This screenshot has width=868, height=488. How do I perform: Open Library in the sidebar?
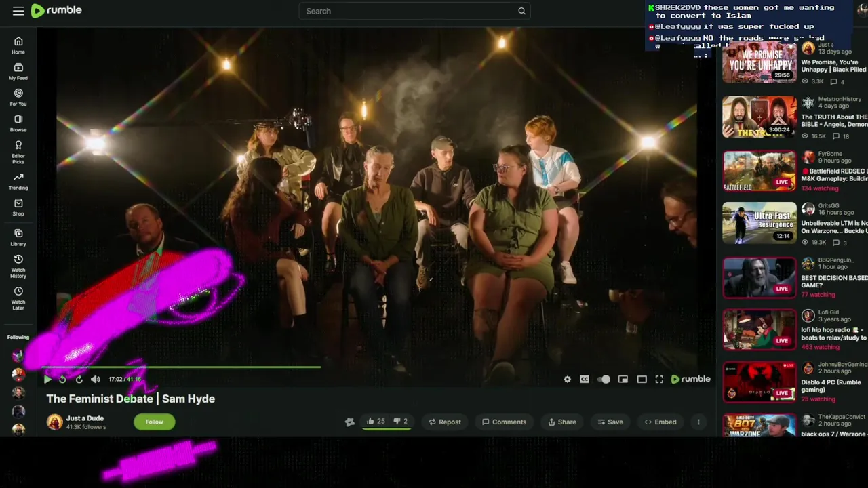point(18,237)
